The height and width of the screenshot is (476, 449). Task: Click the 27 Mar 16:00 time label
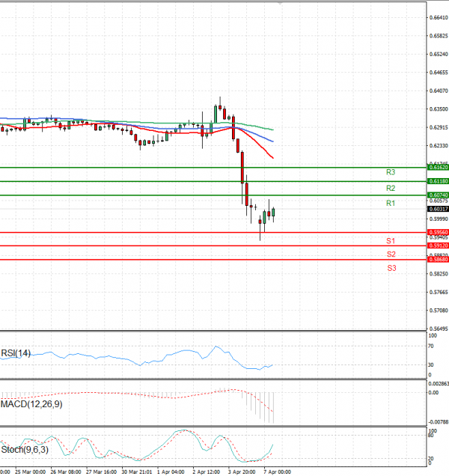coord(101,472)
